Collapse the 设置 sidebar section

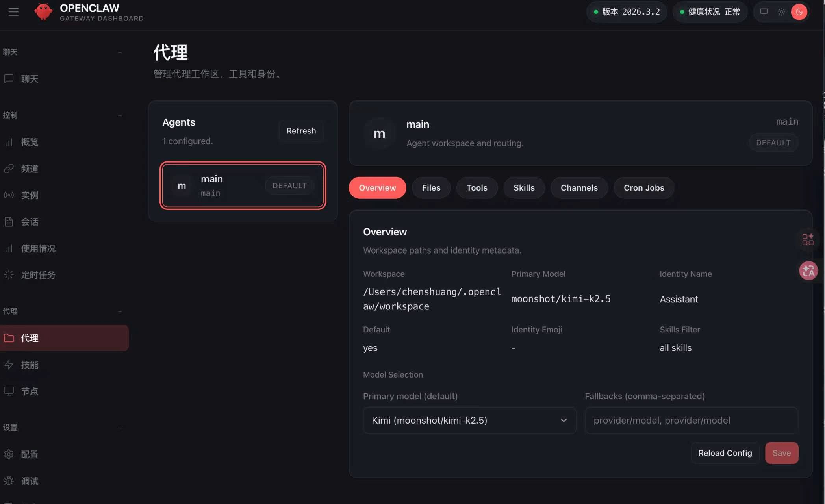pyautogui.click(x=120, y=428)
